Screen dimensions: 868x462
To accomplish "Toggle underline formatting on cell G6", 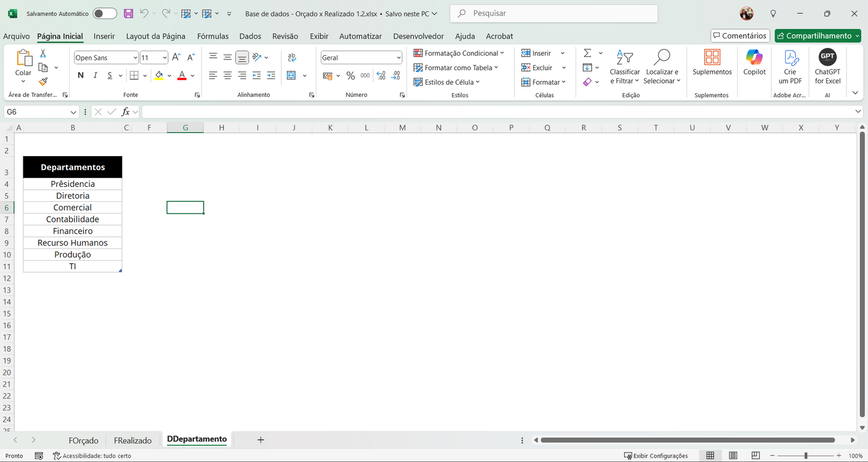I will point(109,75).
